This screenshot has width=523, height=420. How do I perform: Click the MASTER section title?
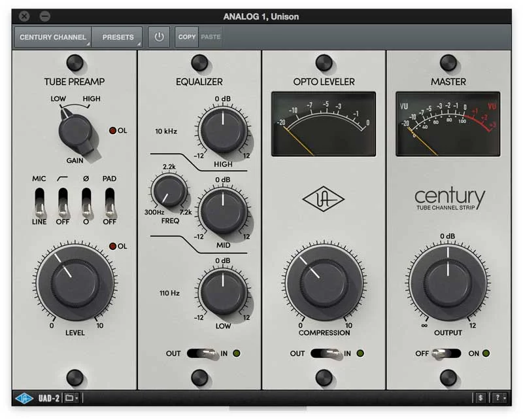[448, 82]
